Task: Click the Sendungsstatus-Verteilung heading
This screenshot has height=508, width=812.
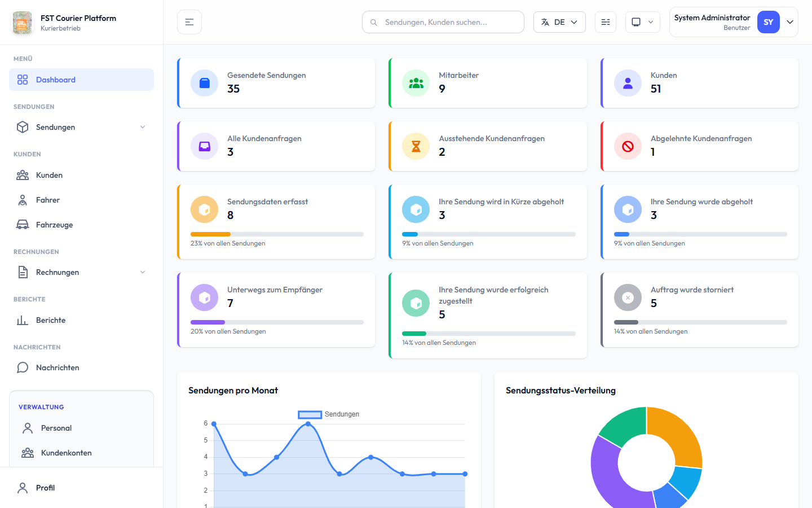Action: (561, 390)
